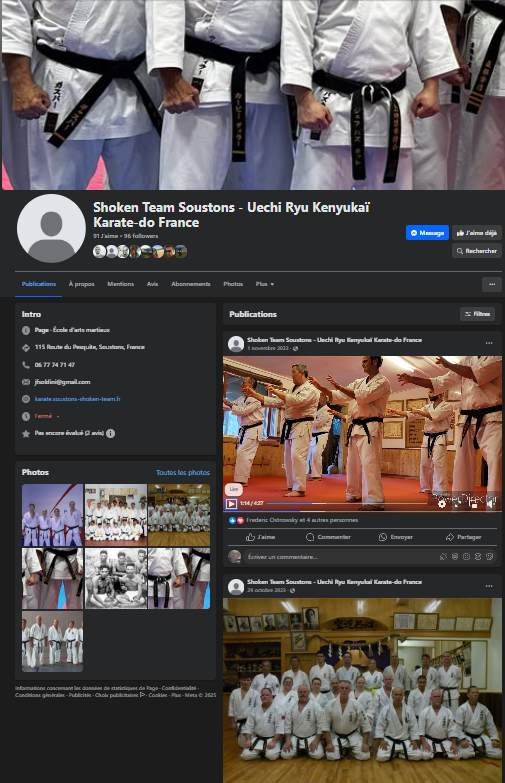The image size is (505, 783).
Task: Open the Filtres button for publications
Action: pyautogui.click(x=477, y=314)
